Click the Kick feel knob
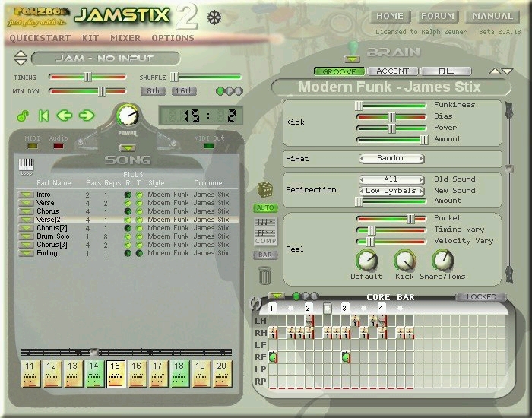This screenshot has width=532, height=418. [x=405, y=260]
